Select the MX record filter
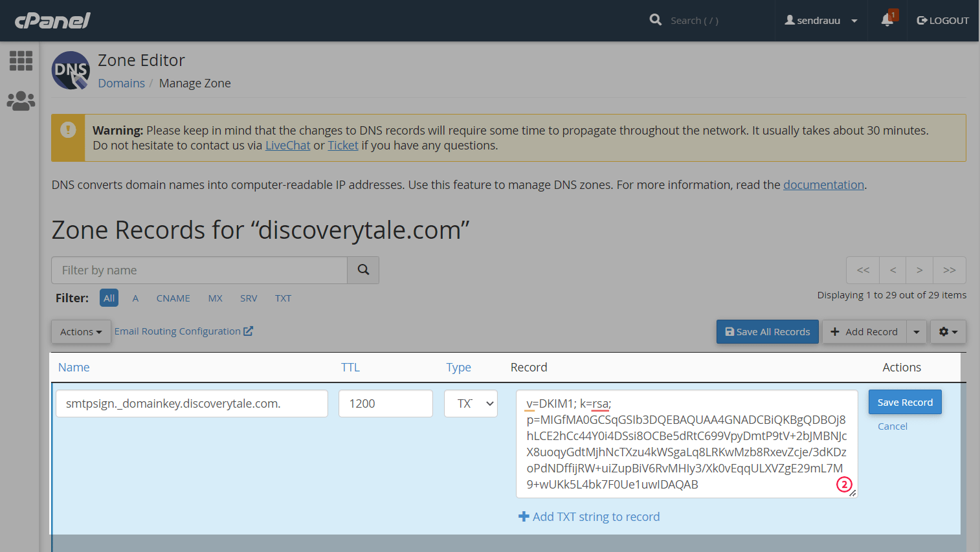The width and height of the screenshot is (980, 552). (x=215, y=298)
